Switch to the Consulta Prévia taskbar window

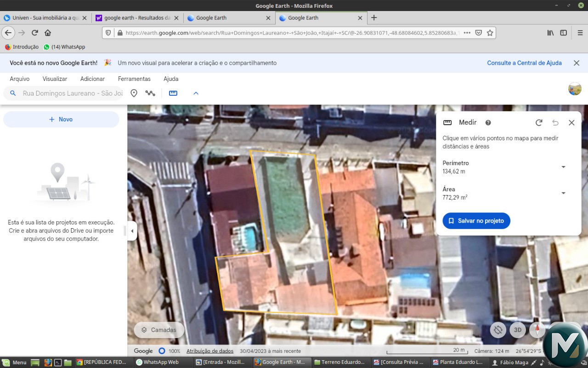coord(399,362)
